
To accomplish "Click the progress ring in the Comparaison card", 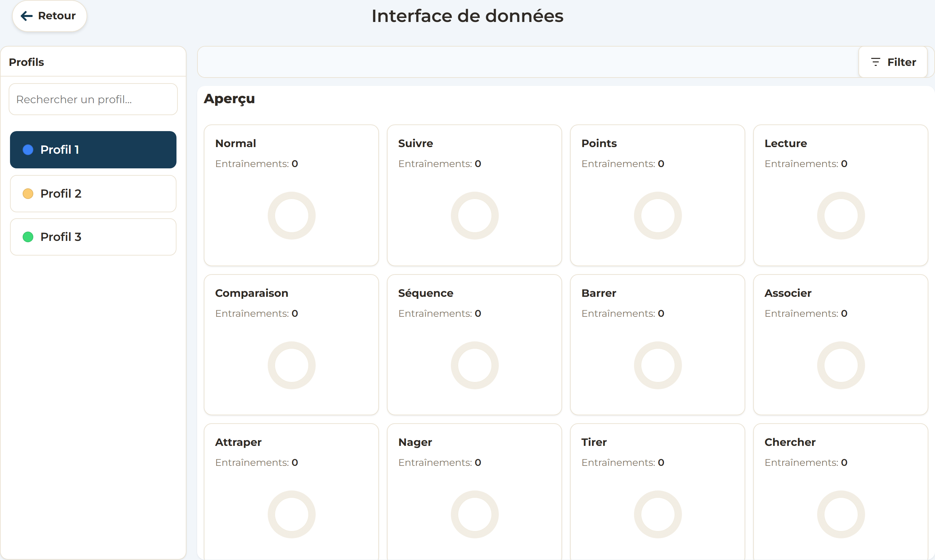I will 292,365.
